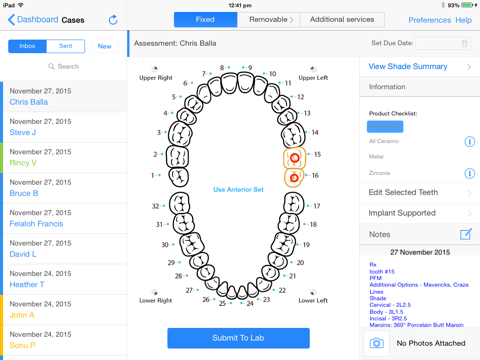Open Help
This screenshot has height=360, width=480.
(x=464, y=20)
